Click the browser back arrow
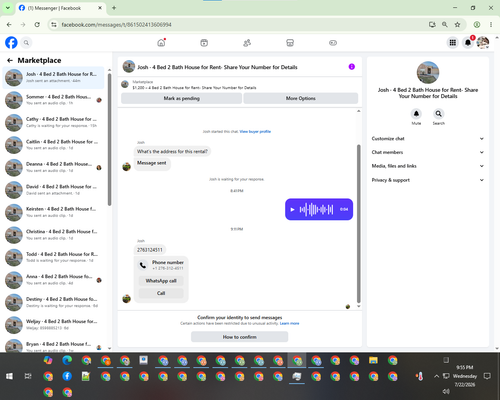Viewport: 500px width, 400px height. coord(9,25)
